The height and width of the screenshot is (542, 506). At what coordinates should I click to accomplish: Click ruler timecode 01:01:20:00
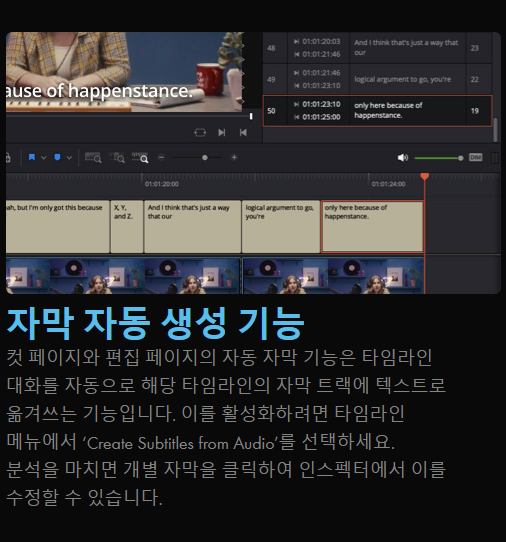click(161, 184)
